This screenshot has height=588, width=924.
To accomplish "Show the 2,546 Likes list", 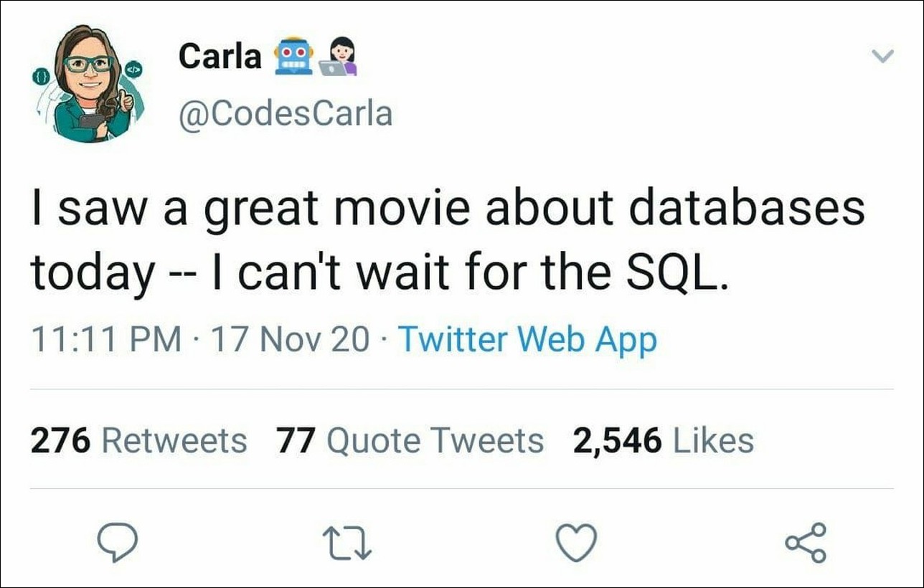I will pos(663,440).
